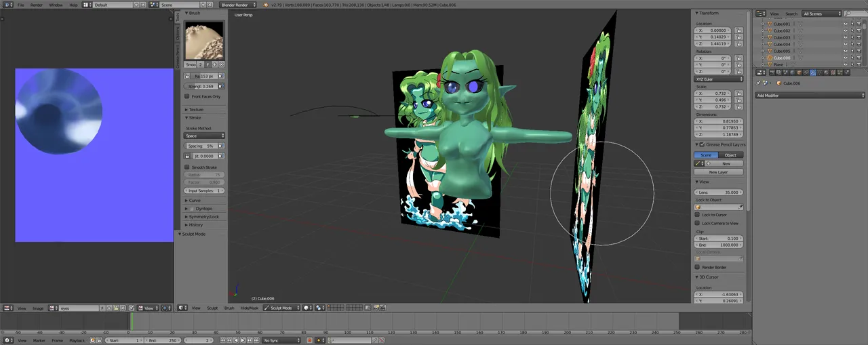
Task: Toggle visibility eye for Cube.003
Action: [846, 37]
